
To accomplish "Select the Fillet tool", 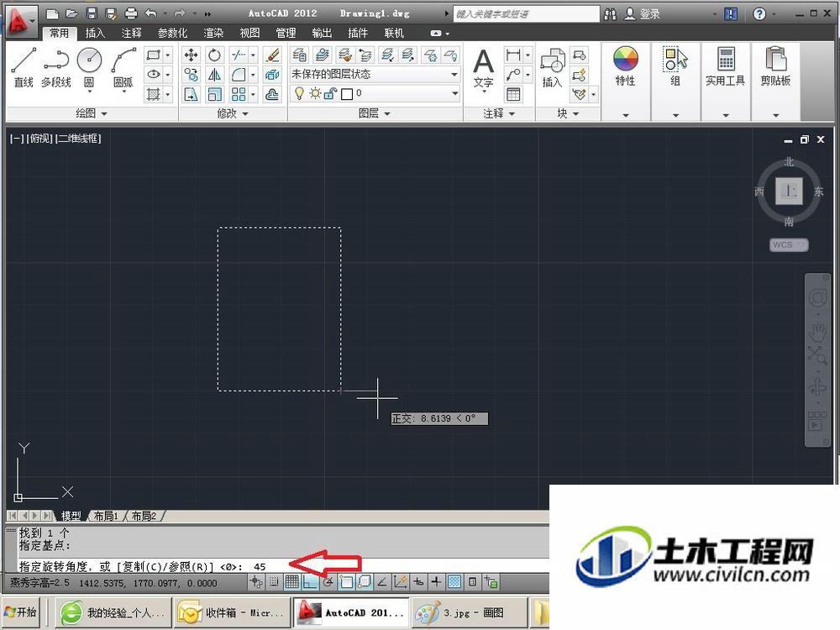I will (239, 75).
